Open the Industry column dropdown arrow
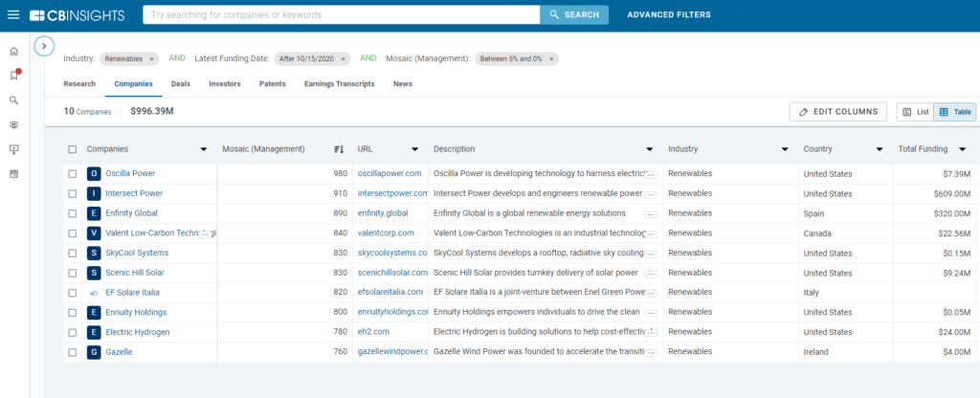 [x=785, y=149]
